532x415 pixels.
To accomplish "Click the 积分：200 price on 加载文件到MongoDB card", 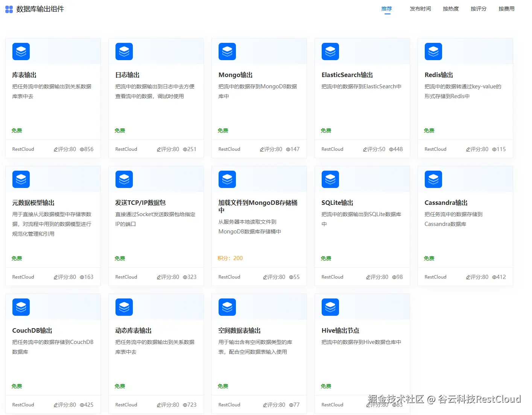I will tap(230, 258).
